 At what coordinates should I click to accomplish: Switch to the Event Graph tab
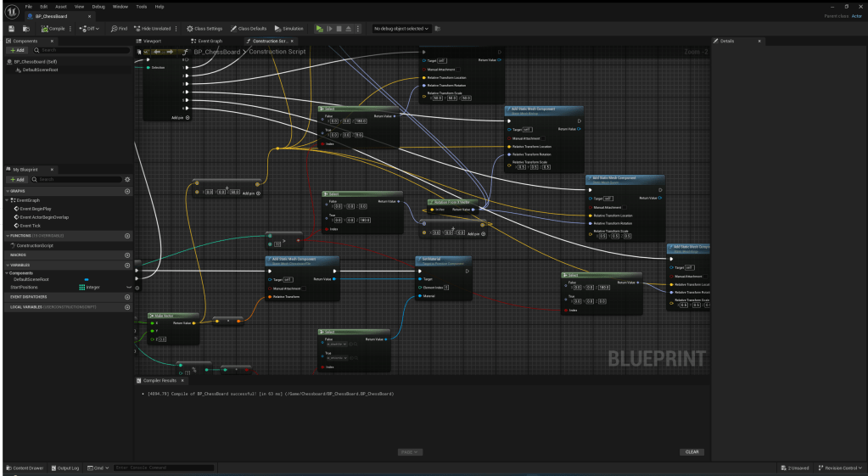(207, 41)
